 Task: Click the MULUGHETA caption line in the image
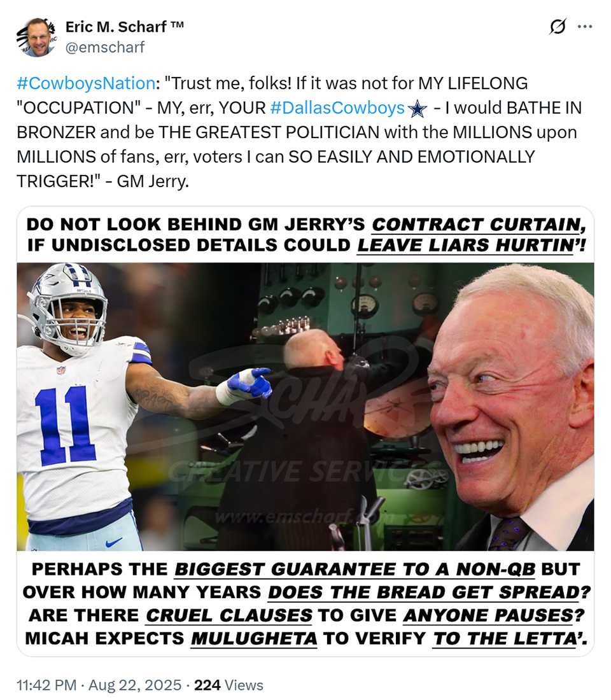click(x=306, y=638)
